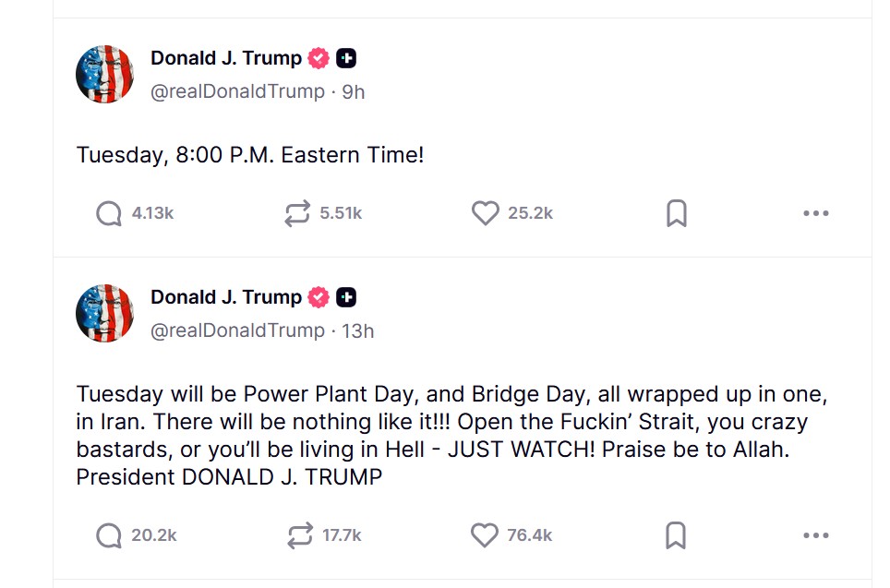Reply to the "Power Plant Day" post
The width and height of the screenshot is (890, 588).
tap(109, 535)
